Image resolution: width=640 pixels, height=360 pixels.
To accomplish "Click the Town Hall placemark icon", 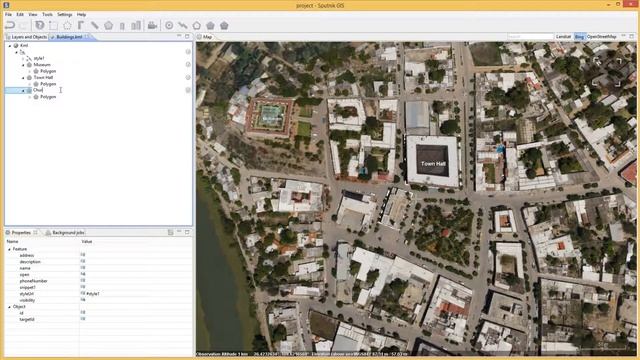I will point(29,78).
